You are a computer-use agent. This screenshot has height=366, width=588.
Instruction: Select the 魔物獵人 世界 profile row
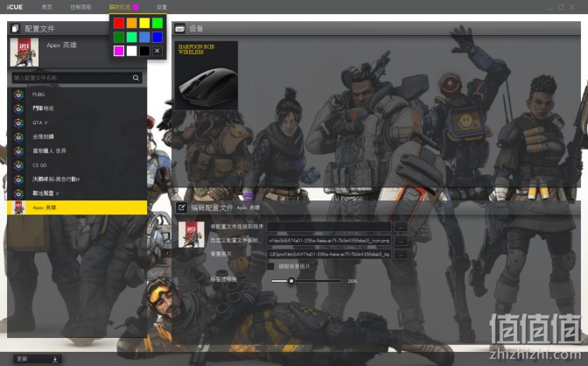pyautogui.click(x=77, y=151)
